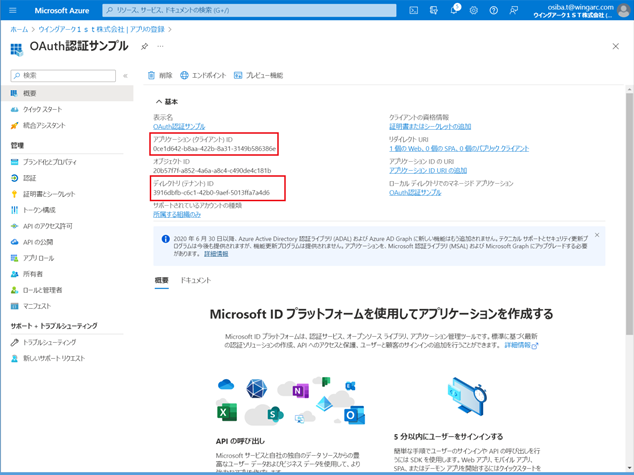Dismiss the ADAL deprecation info banner
Viewport: 634px width, 475px height.
[x=597, y=235]
